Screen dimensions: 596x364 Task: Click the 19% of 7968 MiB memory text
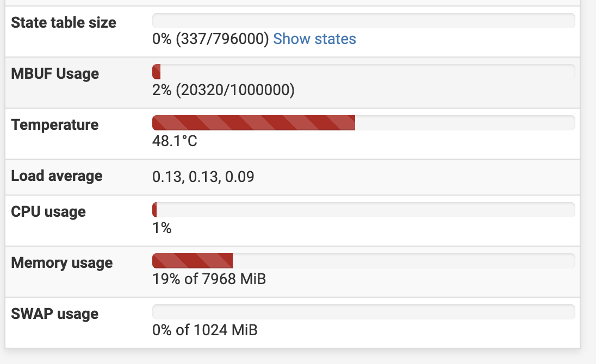(209, 279)
